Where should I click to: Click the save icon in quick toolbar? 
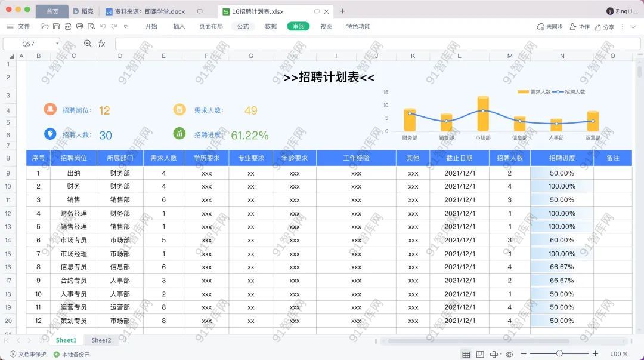[x=56, y=26]
